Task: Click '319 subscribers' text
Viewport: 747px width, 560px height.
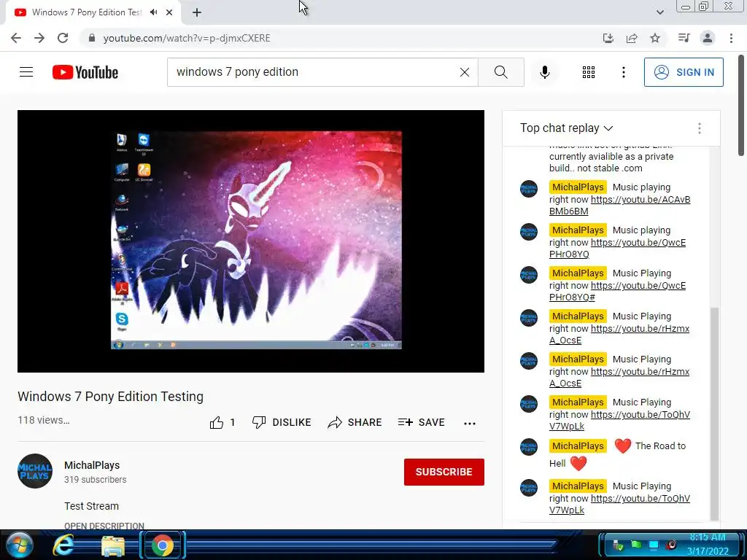Action: click(x=96, y=480)
